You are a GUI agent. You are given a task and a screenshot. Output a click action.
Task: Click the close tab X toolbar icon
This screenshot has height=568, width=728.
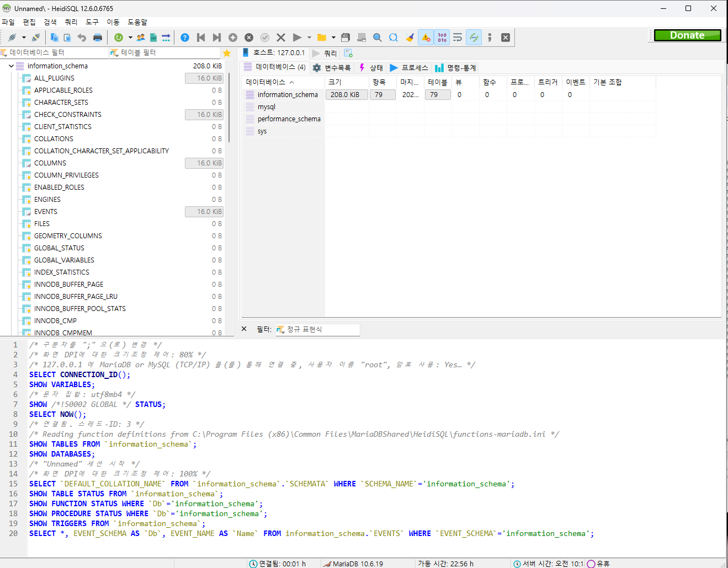(x=506, y=37)
